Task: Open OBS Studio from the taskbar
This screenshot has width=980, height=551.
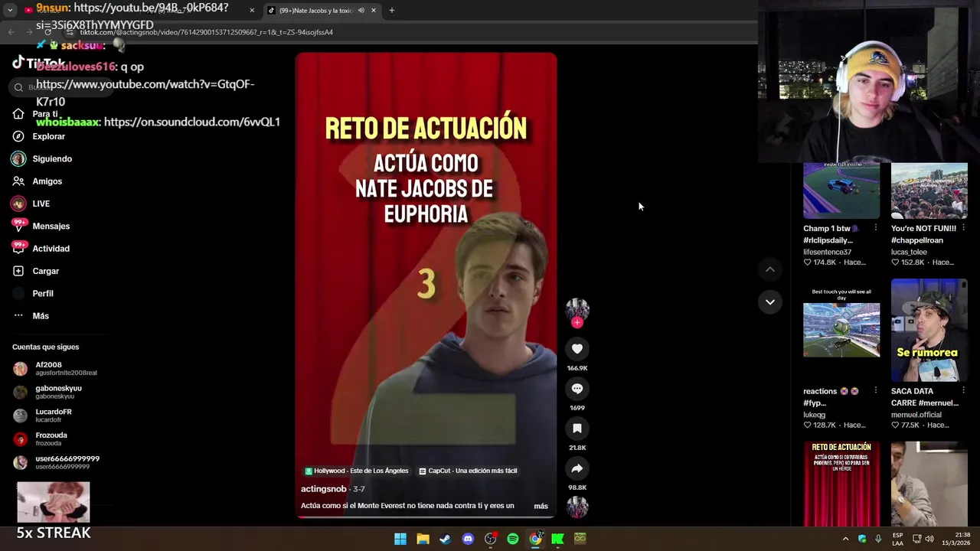Action: (490, 539)
